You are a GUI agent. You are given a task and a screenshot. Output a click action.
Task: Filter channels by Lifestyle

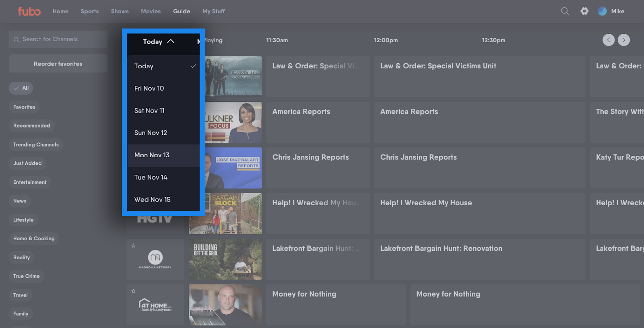click(23, 220)
